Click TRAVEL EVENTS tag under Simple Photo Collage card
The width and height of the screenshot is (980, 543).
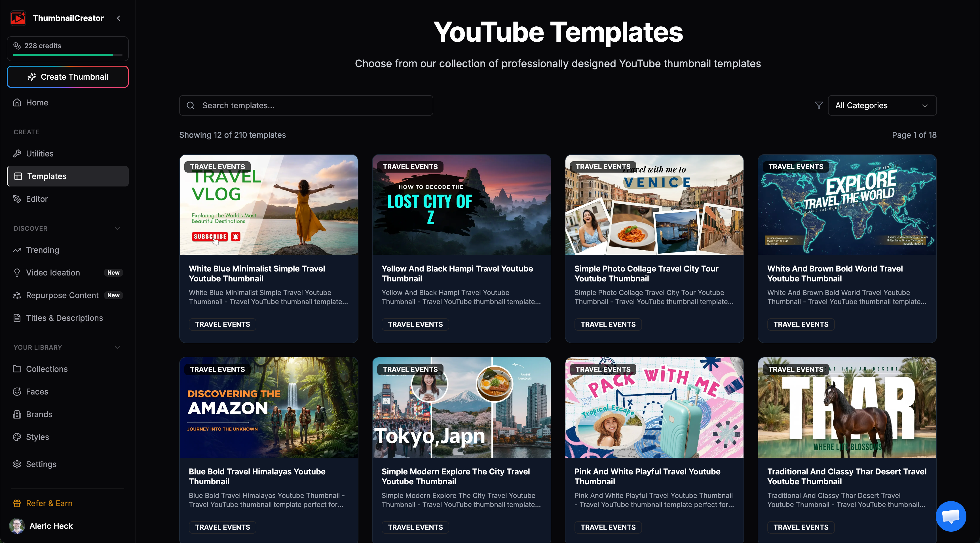click(x=608, y=324)
